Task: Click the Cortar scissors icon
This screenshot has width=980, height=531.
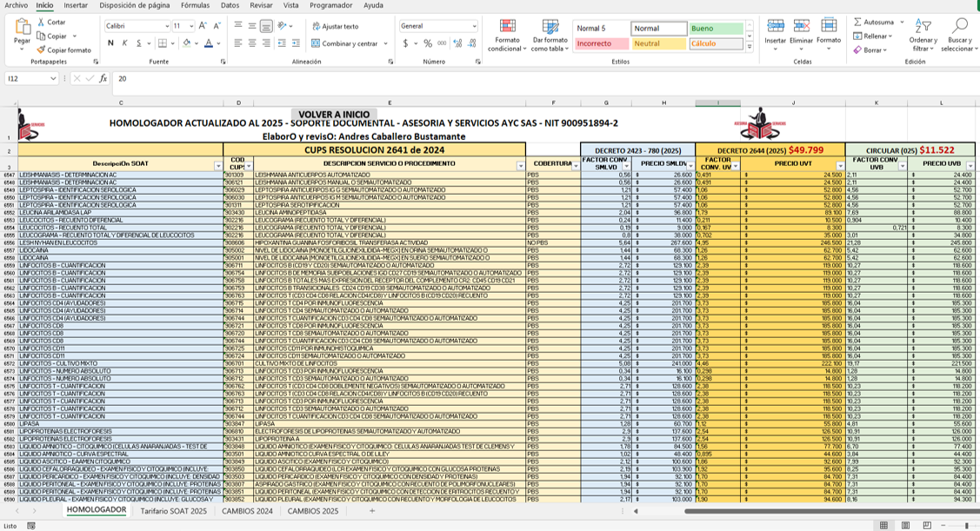Action: point(41,22)
